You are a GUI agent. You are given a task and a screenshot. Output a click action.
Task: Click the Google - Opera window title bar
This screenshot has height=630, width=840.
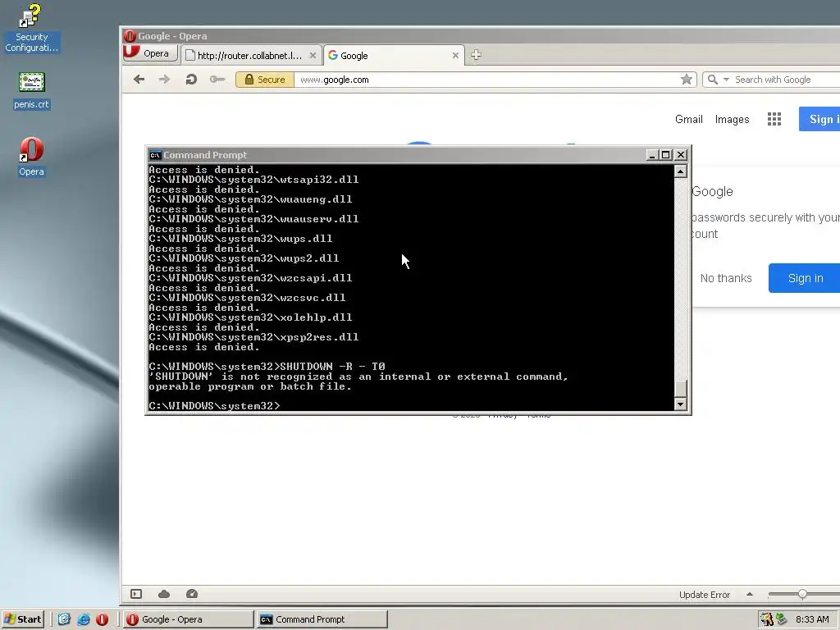(x=482, y=36)
